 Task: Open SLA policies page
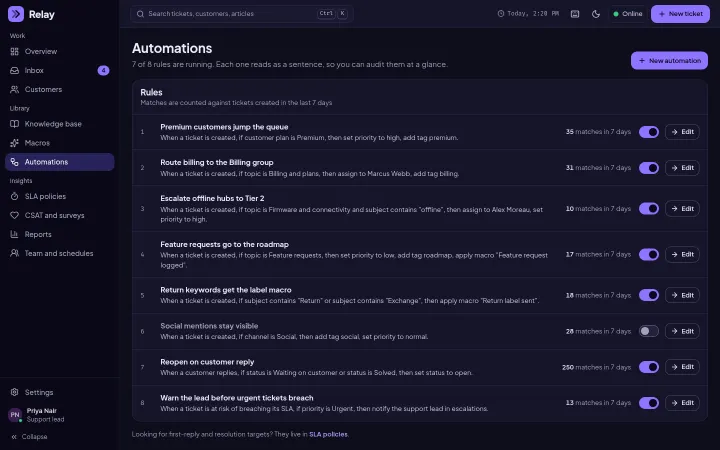[x=60, y=197]
